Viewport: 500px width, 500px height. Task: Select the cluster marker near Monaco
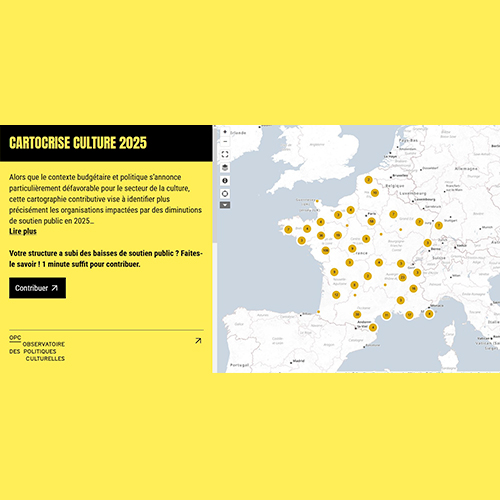[429, 314]
